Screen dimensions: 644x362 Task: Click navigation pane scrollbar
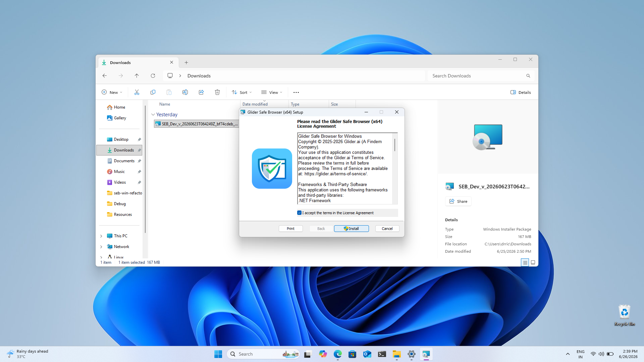(x=145, y=169)
